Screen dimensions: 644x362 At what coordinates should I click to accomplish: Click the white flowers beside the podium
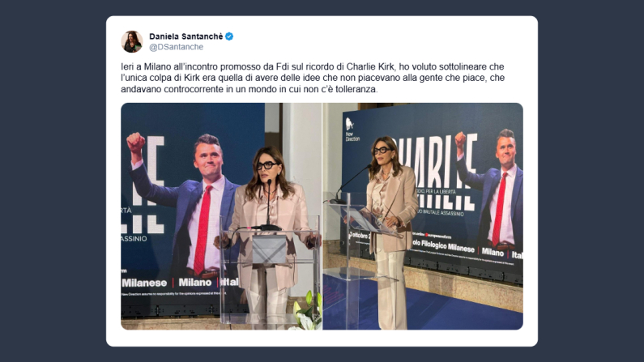[307, 312]
